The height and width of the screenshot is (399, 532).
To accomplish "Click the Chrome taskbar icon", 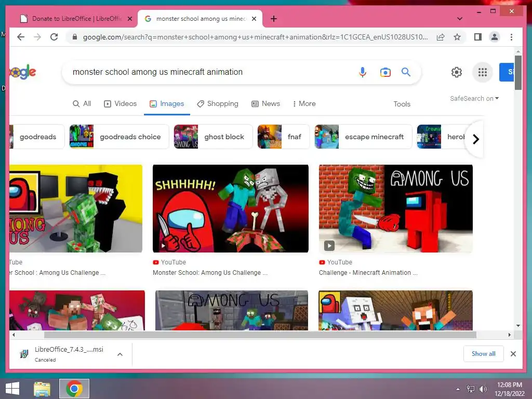I will coord(74,389).
